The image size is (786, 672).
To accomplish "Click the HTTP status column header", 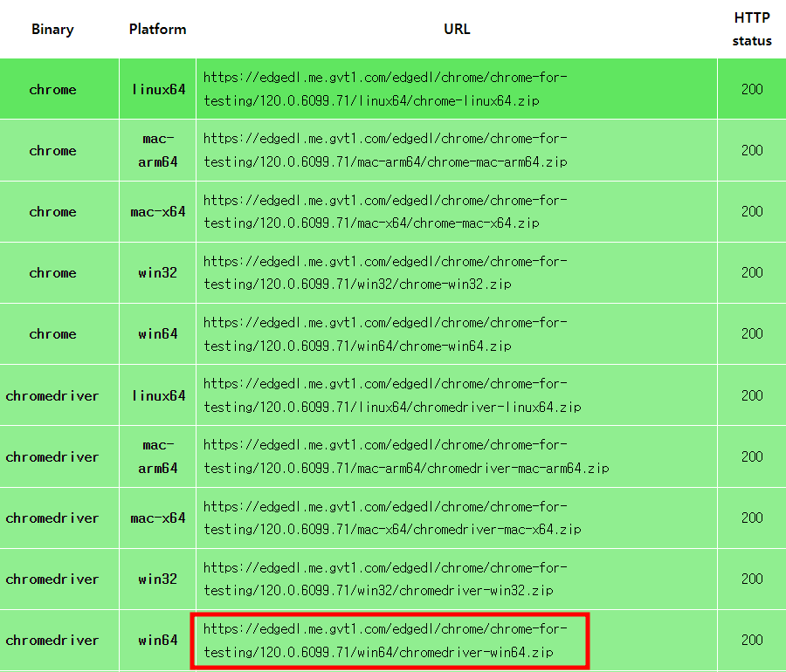I will point(752,29).
